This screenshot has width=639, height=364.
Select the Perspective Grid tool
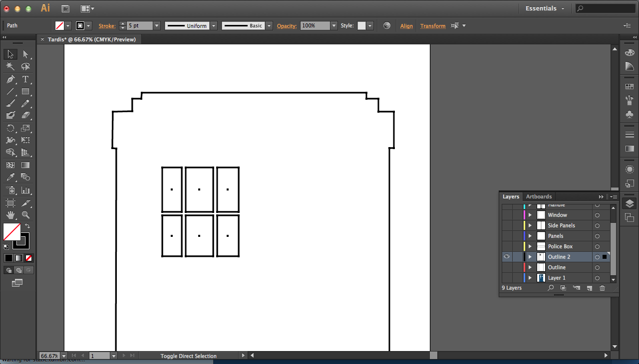25,152
